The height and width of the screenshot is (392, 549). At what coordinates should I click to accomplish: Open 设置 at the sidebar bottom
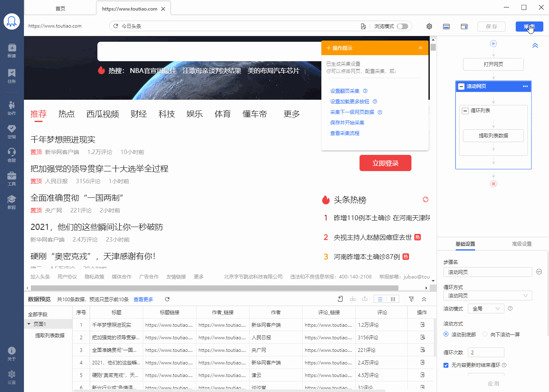coord(12,377)
